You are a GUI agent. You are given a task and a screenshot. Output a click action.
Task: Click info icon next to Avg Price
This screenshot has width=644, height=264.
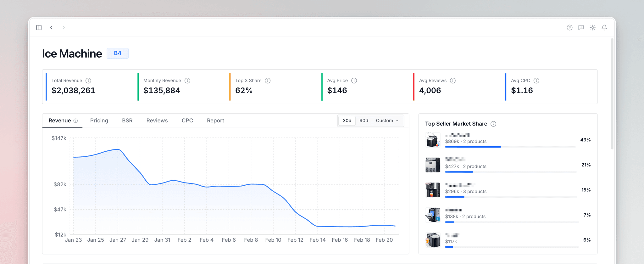coord(354,81)
